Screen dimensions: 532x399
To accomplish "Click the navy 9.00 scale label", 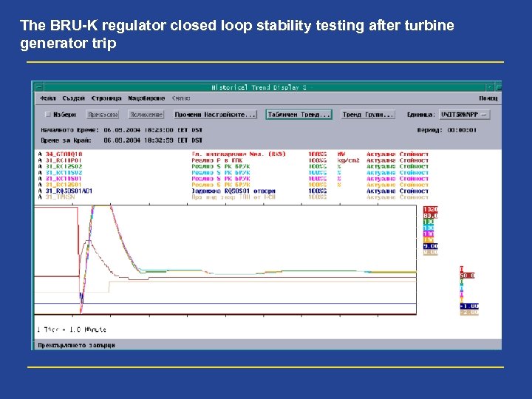I will tap(431, 246).
